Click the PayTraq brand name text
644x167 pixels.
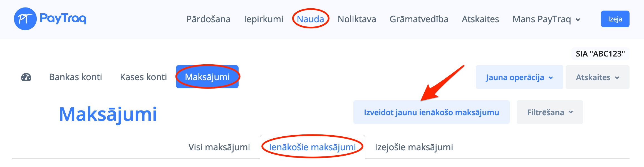pos(63,18)
